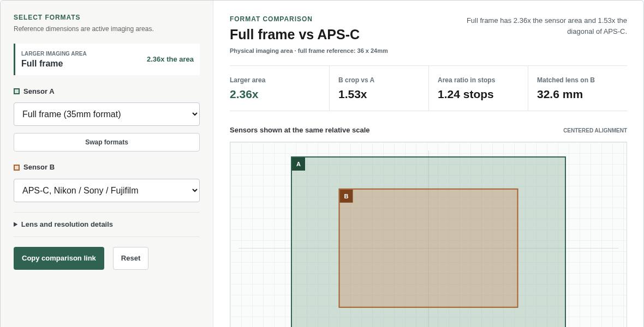Screen dimensions: 644x327
Task: Click the Swap formats button
Action: pyautogui.click(x=106, y=142)
